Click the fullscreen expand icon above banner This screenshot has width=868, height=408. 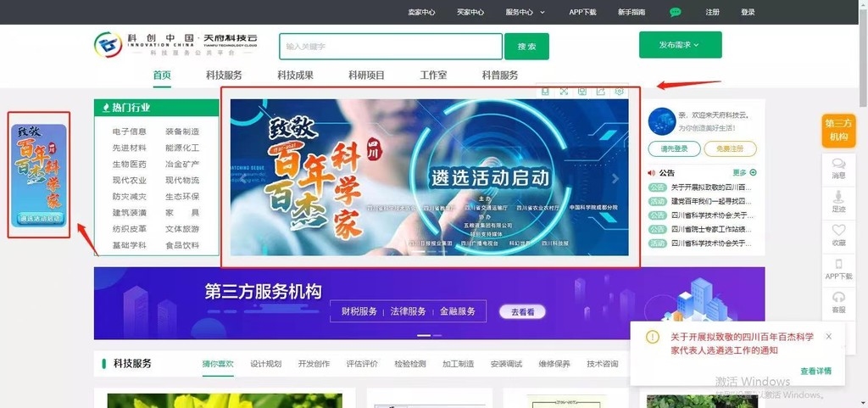coord(564,92)
